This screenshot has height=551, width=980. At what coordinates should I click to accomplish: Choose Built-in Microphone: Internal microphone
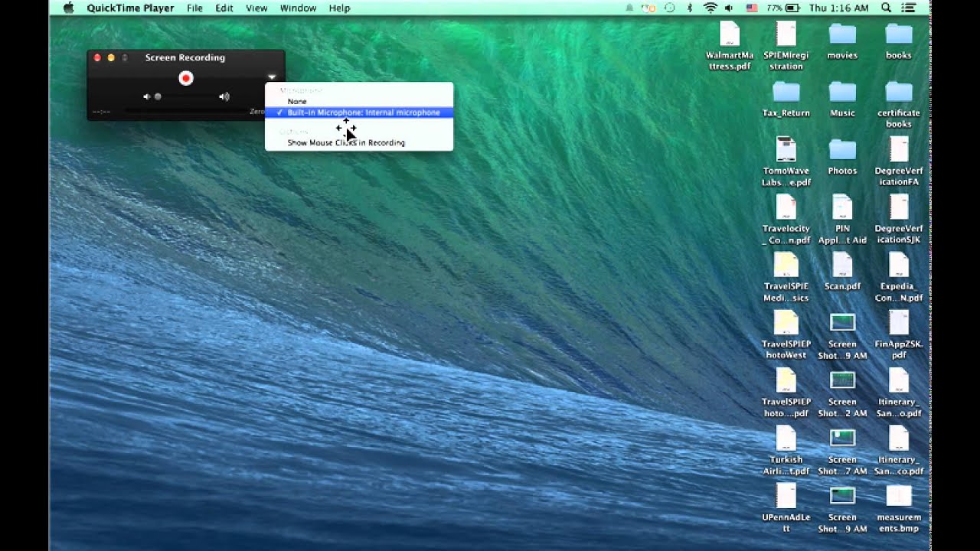click(359, 112)
